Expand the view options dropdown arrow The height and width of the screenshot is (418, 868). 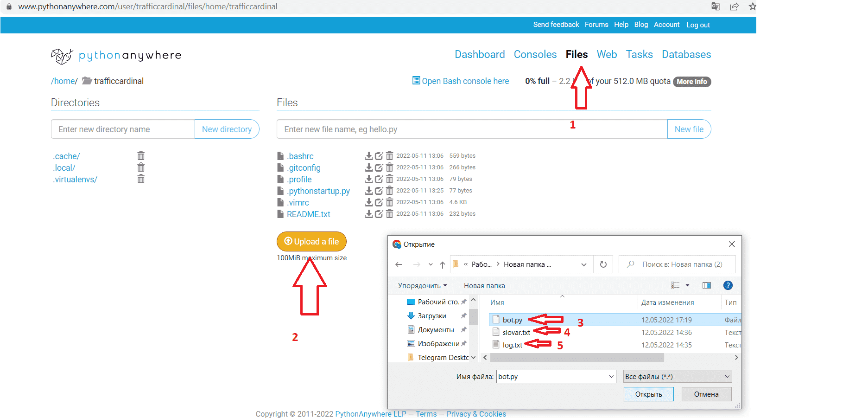point(687,285)
